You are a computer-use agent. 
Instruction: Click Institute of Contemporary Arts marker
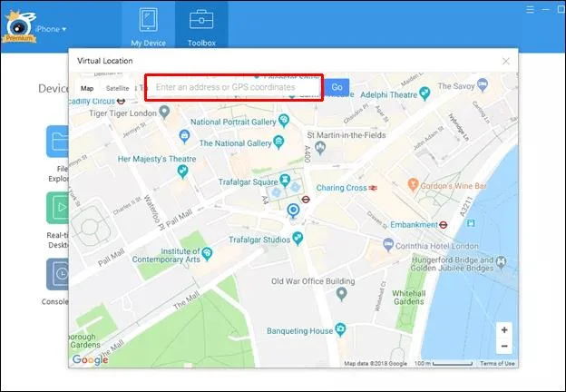click(x=207, y=254)
